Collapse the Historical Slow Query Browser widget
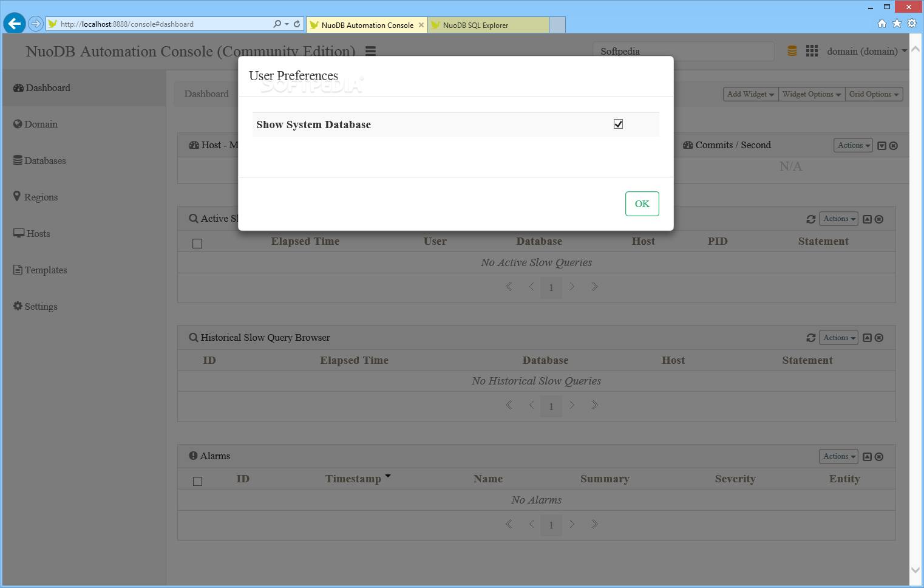 tap(868, 338)
